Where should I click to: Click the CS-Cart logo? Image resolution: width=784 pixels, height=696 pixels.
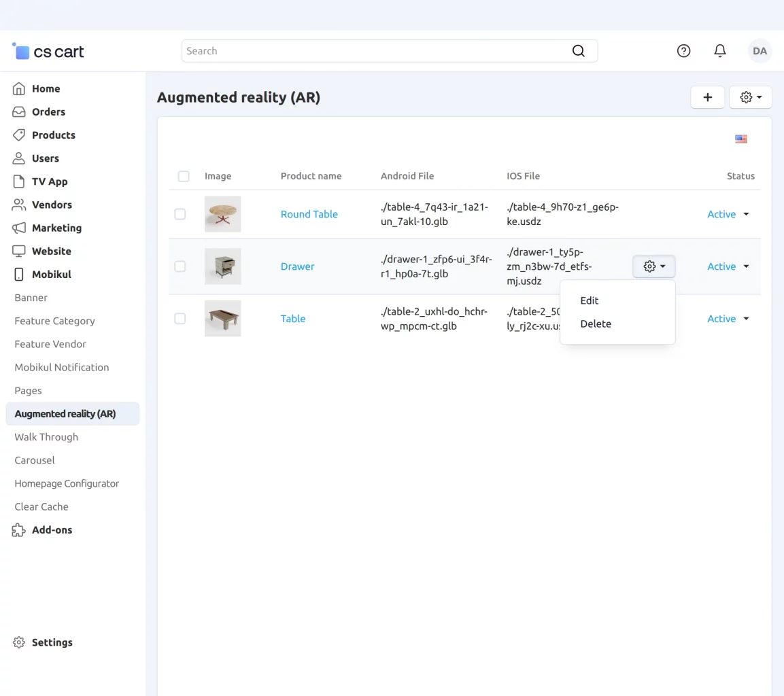pyautogui.click(x=48, y=51)
